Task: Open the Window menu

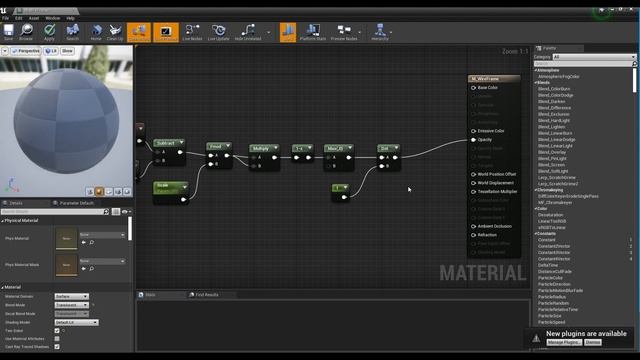Action: tap(53, 18)
